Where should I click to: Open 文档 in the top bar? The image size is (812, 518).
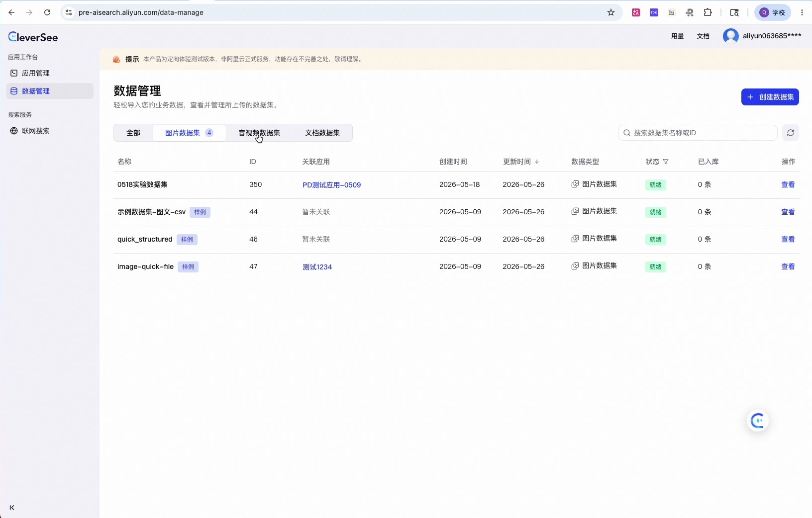pyautogui.click(x=703, y=36)
